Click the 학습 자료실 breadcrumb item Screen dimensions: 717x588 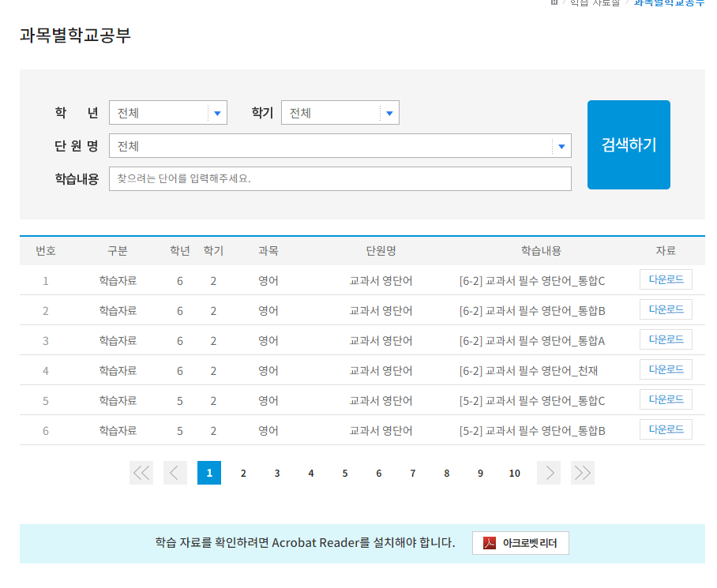pos(595,2)
